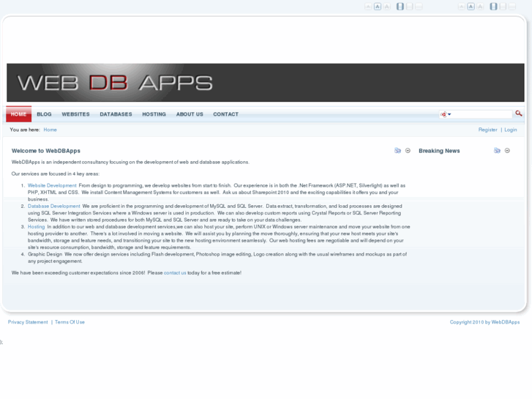Click the Register link

[x=487, y=130]
